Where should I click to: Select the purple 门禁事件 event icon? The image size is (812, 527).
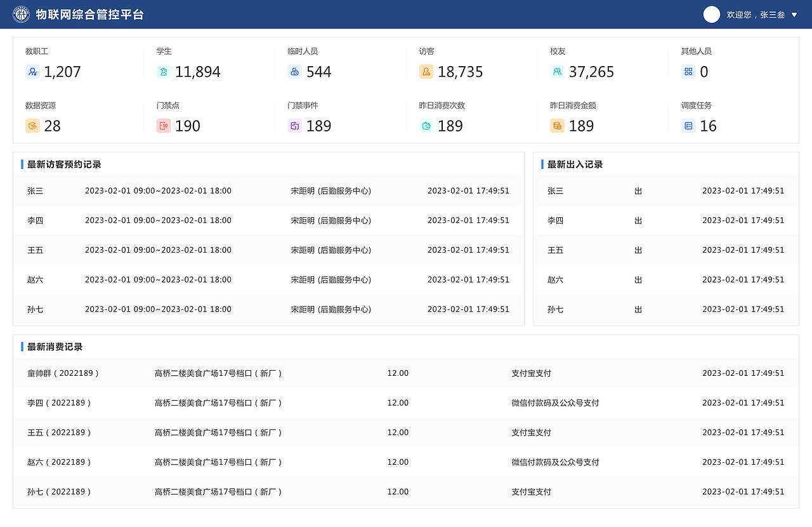coord(294,126)
